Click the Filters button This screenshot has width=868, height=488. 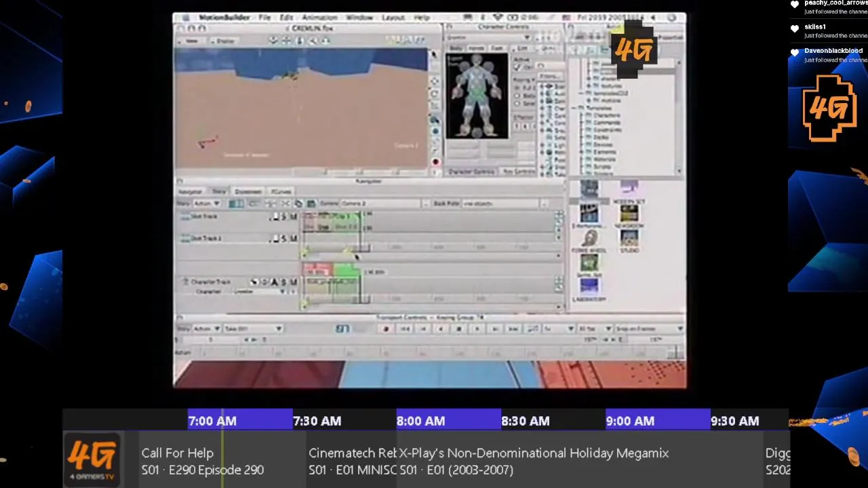click(x=550, y=77)
